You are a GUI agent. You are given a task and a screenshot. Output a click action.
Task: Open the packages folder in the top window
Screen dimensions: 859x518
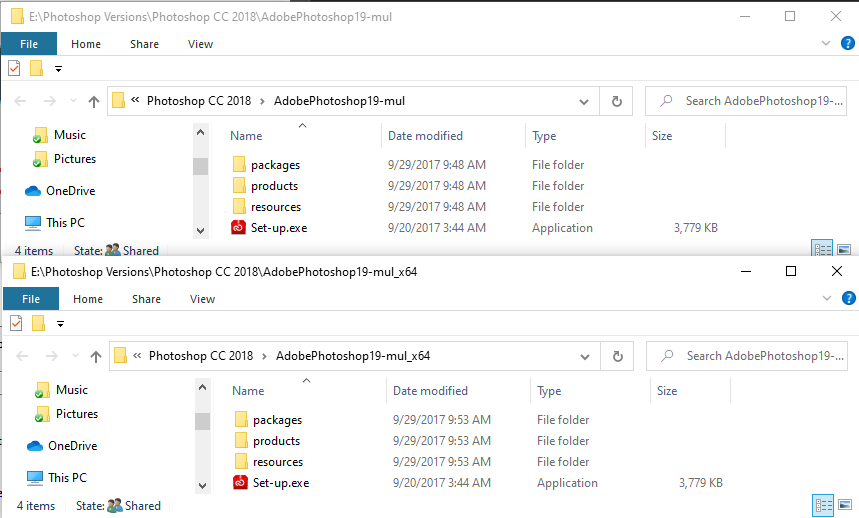pyautogui.click(x=275, y=165)
